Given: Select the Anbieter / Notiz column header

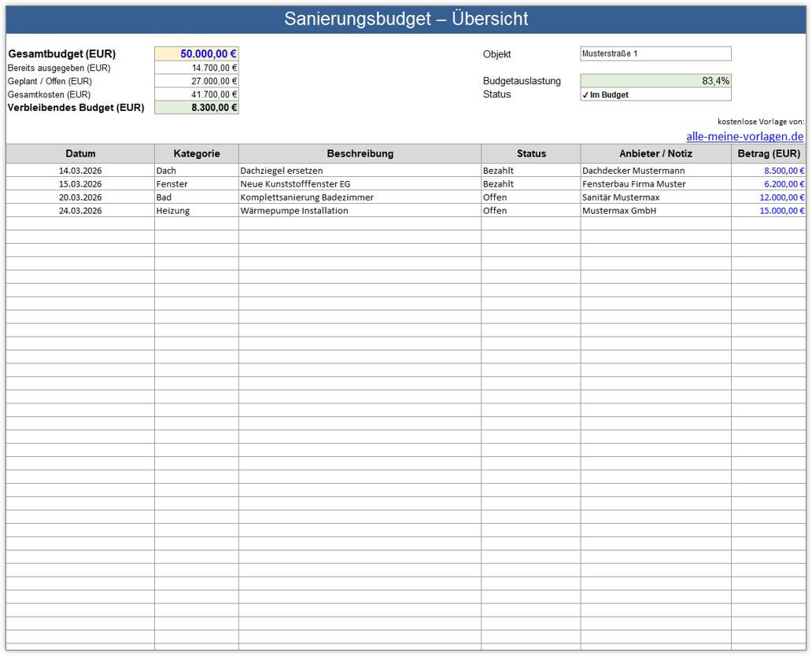Looking at the screenshot, I should click(655, 153).
